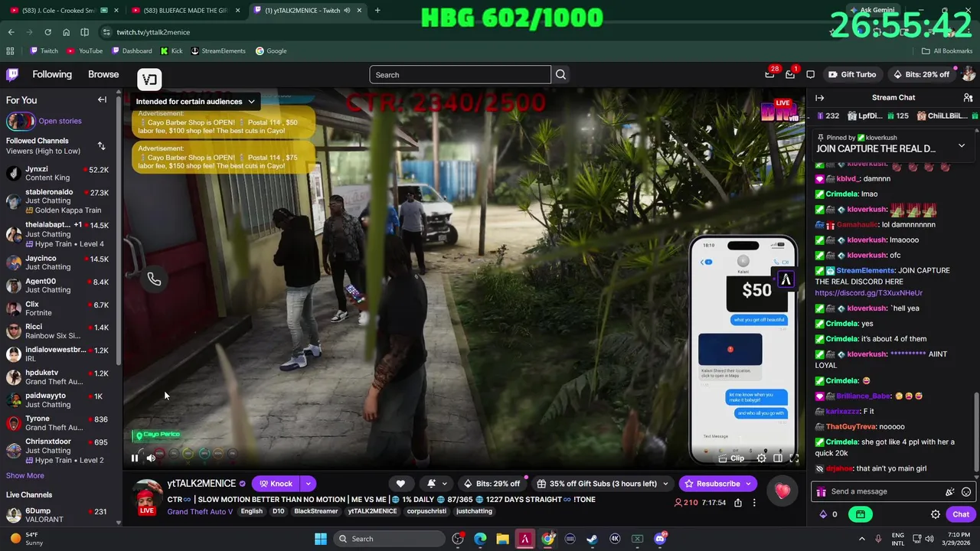Enter fullscreen on the video player
Viewport: 980px width, 551px height.
[794, 458]
